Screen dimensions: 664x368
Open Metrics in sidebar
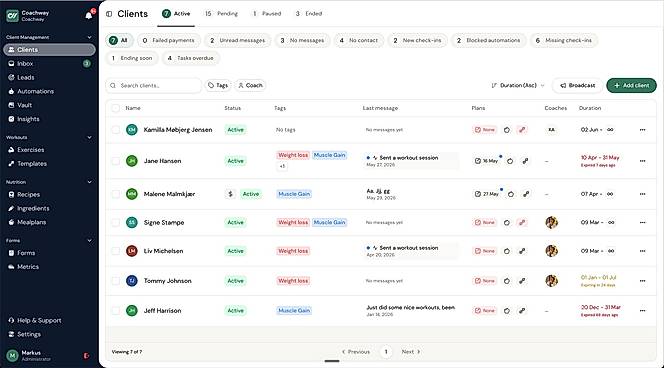[49, 267]
